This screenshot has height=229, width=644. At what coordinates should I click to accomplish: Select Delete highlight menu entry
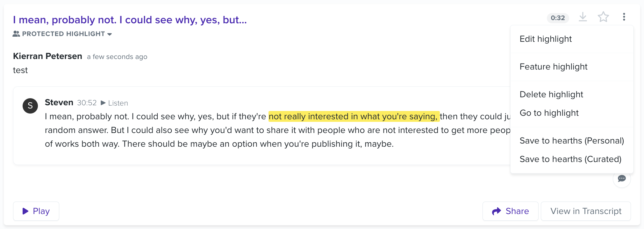point(551,94)
